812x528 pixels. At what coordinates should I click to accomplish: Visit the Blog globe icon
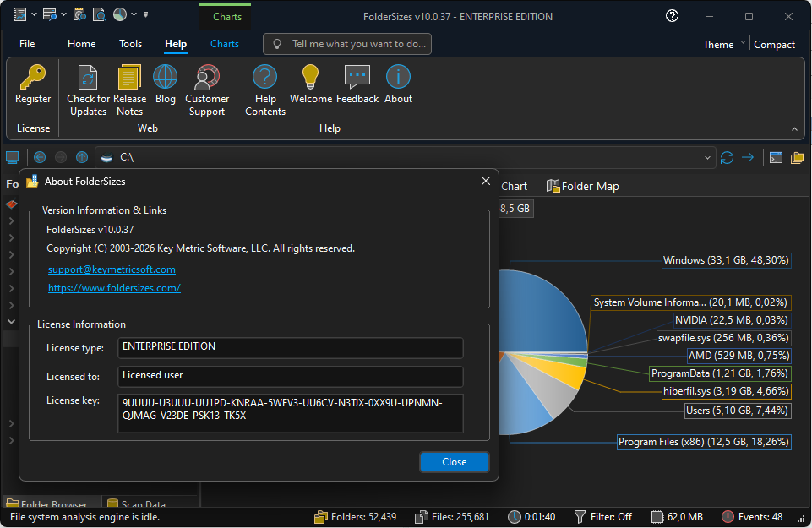[x=166, y=78]
